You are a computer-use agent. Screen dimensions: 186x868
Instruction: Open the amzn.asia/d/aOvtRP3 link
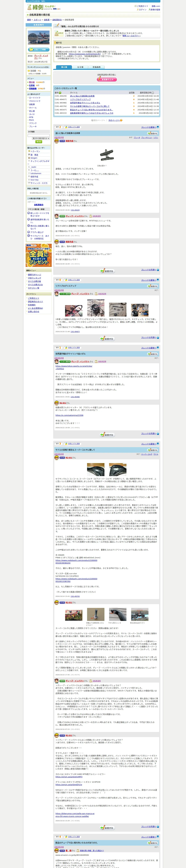coord(69,777)
